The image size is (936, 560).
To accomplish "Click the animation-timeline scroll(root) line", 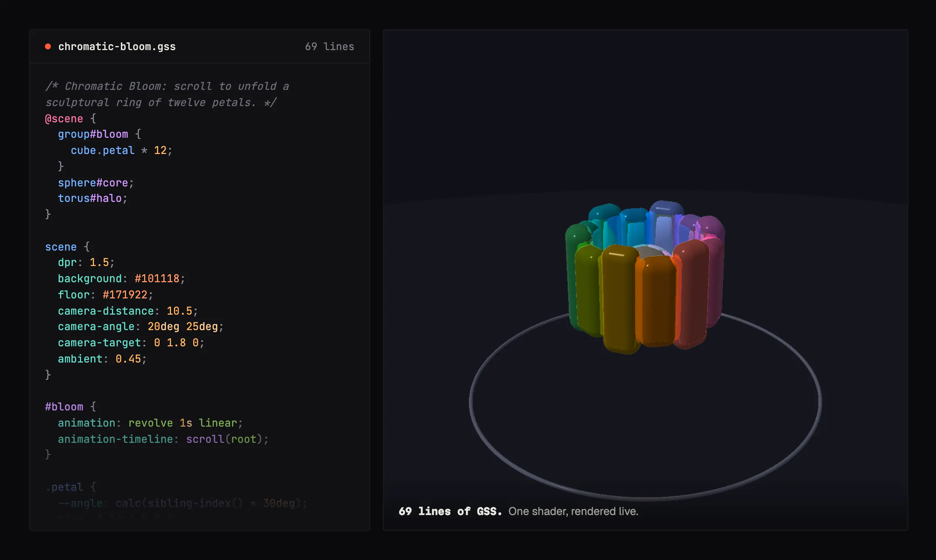I will coord(163,439).
